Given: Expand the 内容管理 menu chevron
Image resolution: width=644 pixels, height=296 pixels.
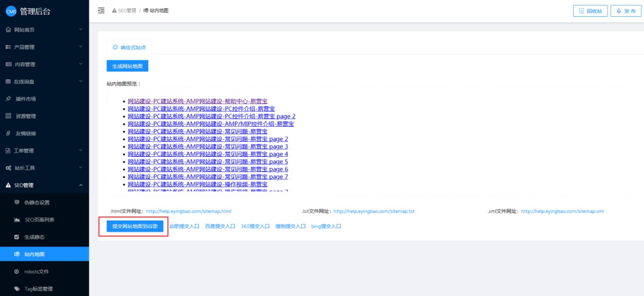Looking at the screenshot, I should tap(80, 63).
